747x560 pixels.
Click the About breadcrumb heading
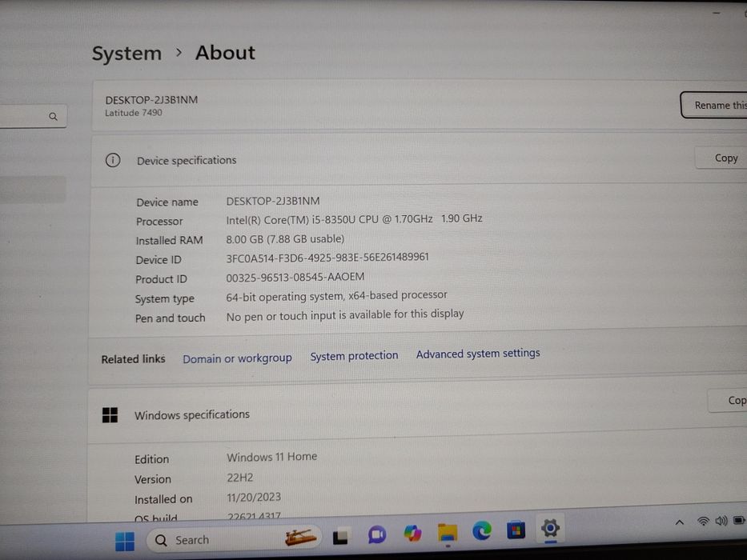(225, 52)
